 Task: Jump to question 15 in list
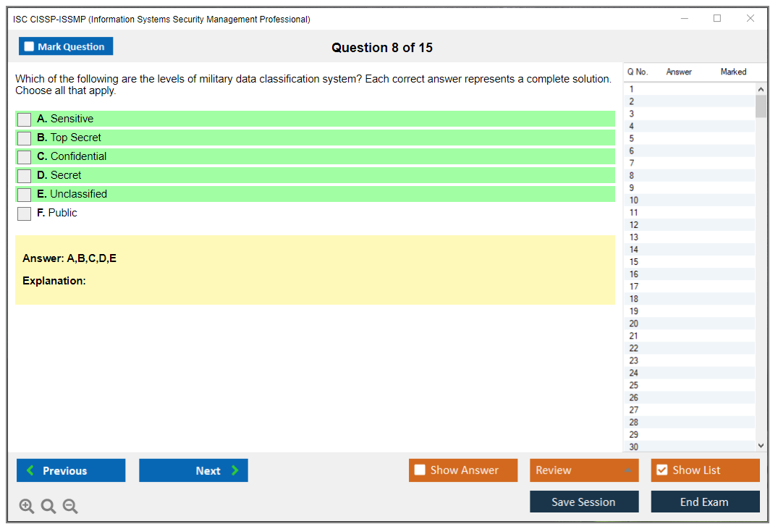tap(634, 262)
